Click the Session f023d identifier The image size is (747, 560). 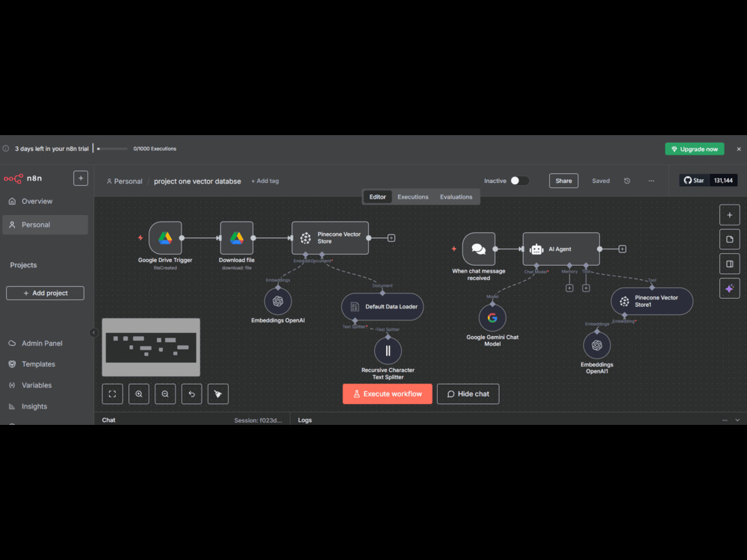coord(258,420)
